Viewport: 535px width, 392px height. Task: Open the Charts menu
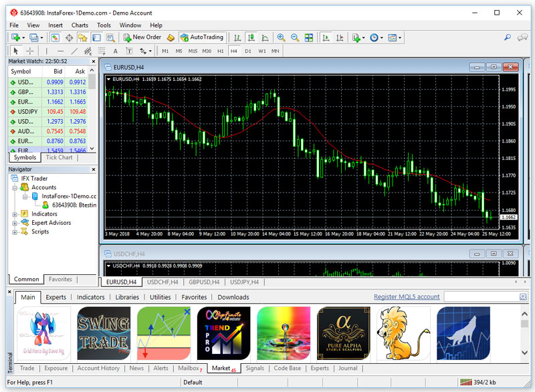79,25
